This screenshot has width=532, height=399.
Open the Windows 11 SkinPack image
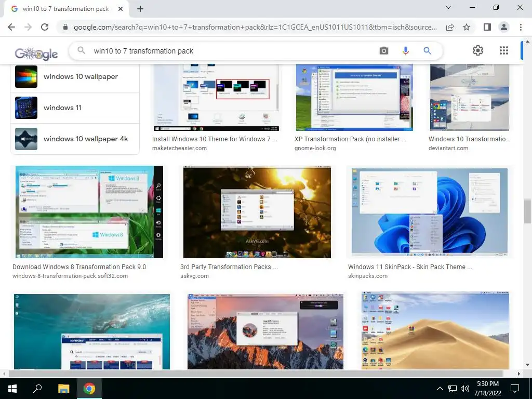tap(430, 212)
